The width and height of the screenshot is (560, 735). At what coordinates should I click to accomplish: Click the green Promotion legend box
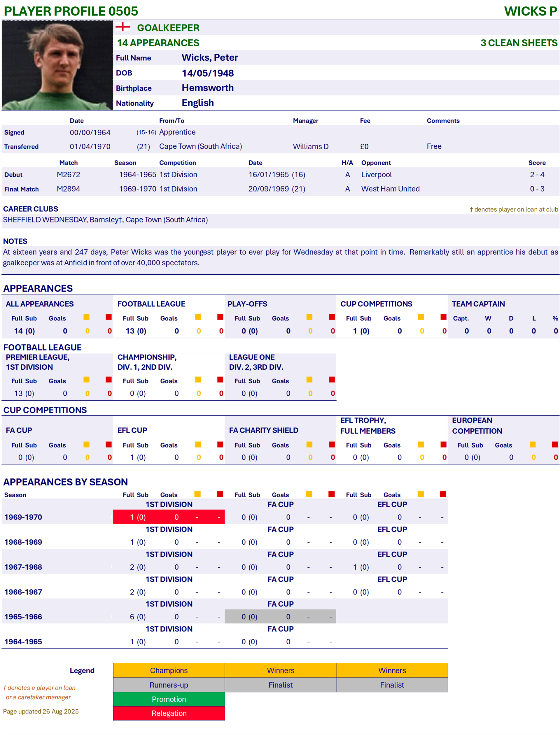click(169, 699)
